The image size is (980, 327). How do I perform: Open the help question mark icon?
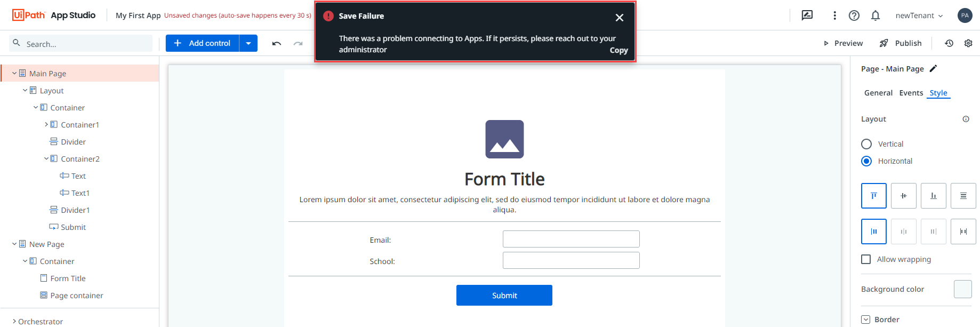tap(854, 15)
